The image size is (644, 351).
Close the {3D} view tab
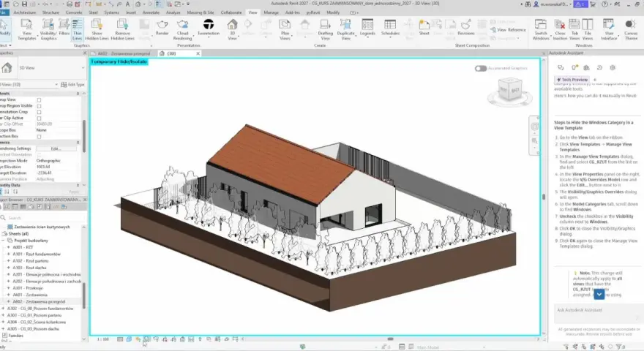tap(198, 53)
